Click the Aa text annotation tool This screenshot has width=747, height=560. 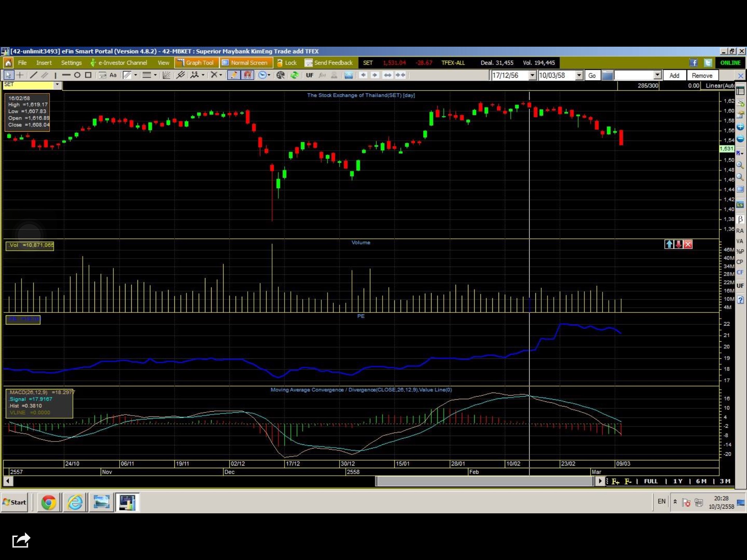coord(113,75)
